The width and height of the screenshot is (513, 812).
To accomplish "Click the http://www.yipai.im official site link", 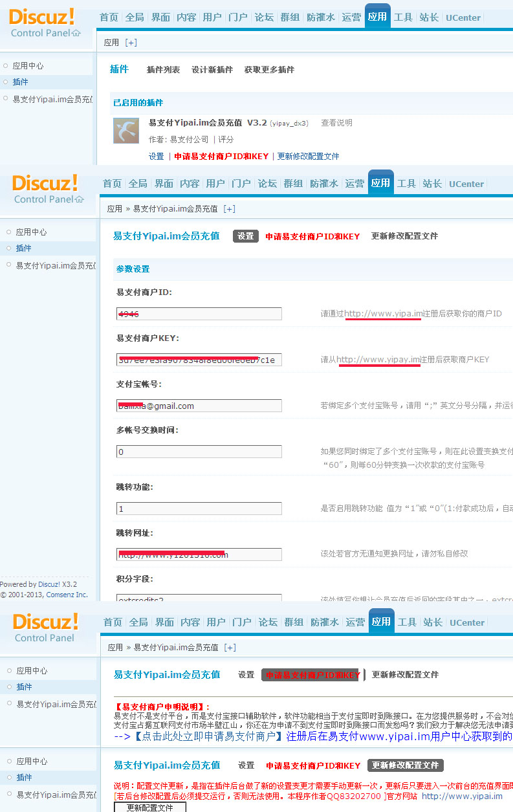I will tap(462, 796).
